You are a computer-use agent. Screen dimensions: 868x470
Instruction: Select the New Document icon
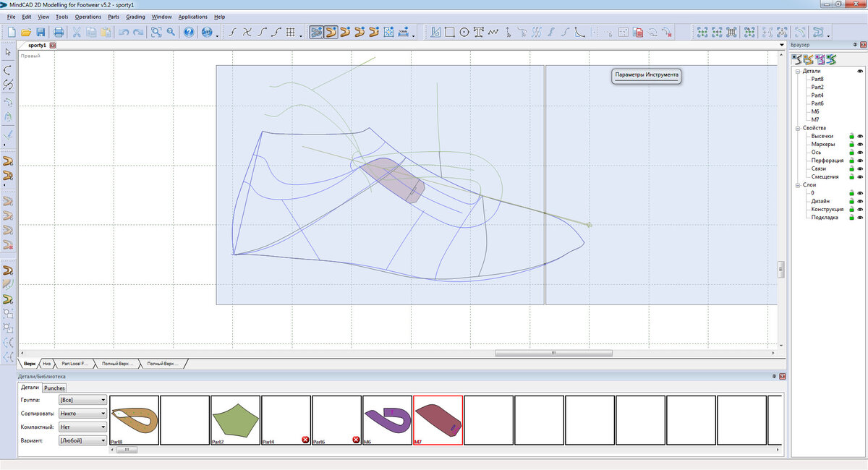pos(11,32)
